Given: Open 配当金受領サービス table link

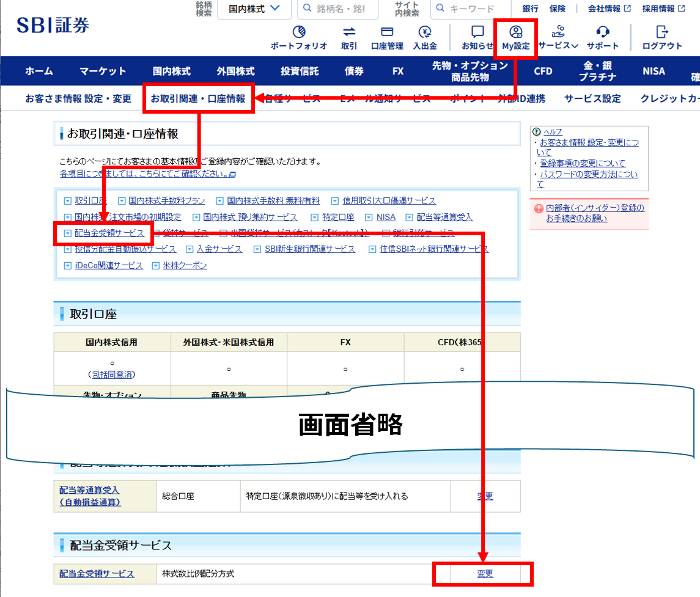Looking at the screenshot, I should 97,574.
